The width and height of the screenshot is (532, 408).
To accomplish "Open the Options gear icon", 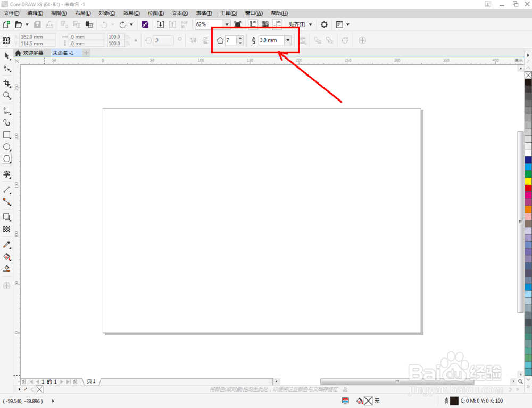I will [x=324, y=24].
